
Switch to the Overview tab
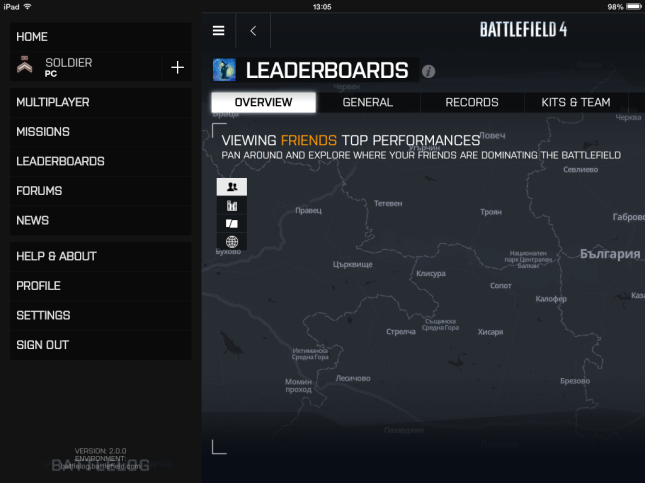(263, 102)
